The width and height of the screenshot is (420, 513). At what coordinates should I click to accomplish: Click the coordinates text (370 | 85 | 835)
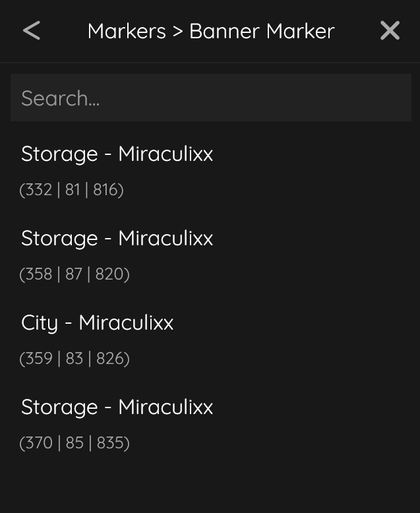(75, 443)
